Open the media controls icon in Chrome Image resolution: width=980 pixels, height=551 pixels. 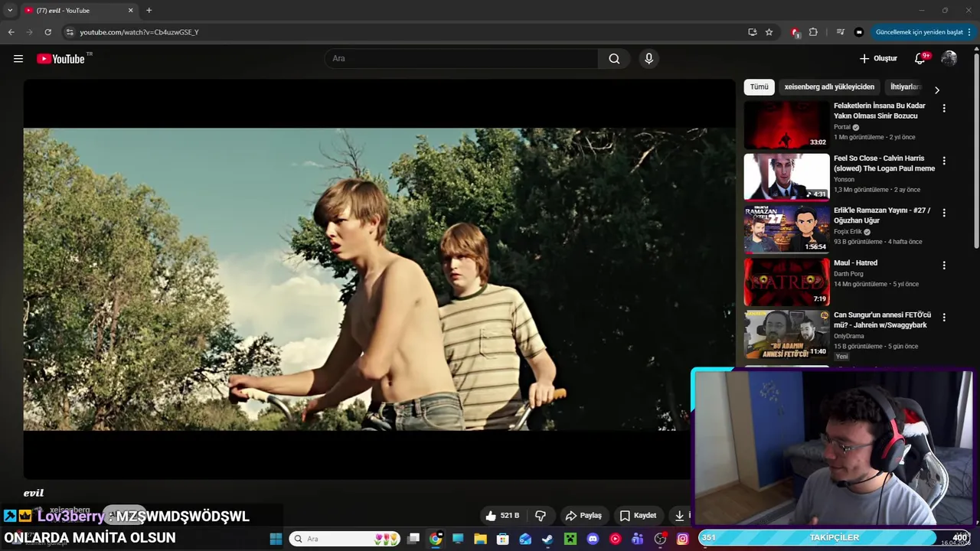[x=841, y=32]
